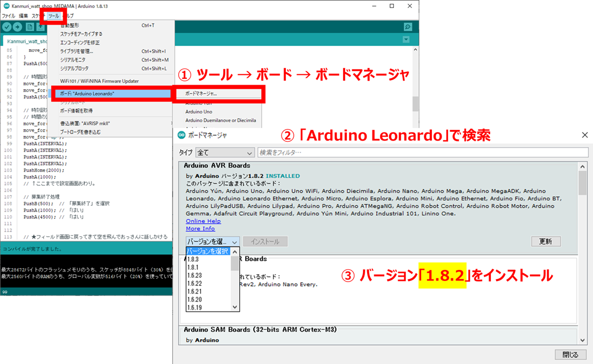
Task: Switch to the Kanmuri_watt sketch tab
Action: click(x=26, y=41)
